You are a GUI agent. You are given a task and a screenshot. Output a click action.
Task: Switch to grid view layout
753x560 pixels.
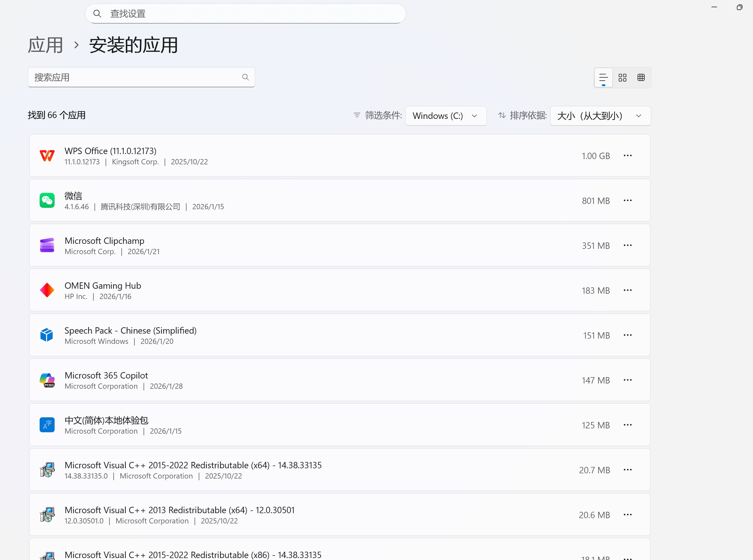(622, 77)
